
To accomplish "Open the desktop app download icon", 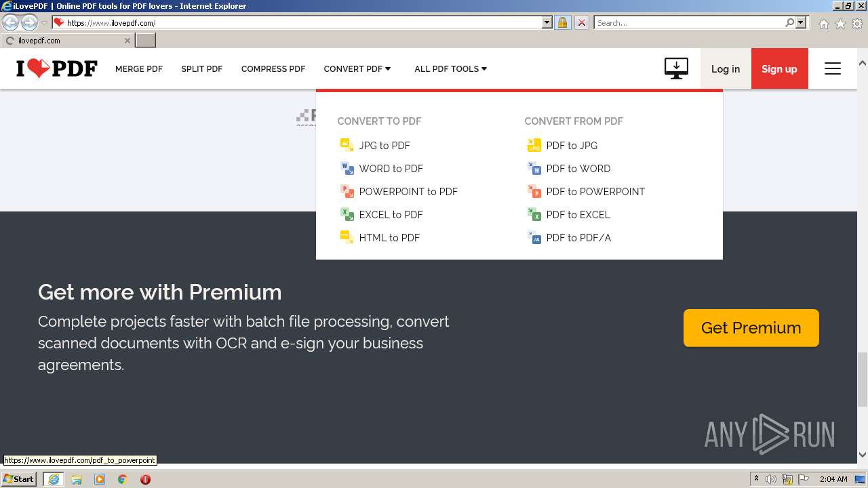I will (x=676, y=68).
